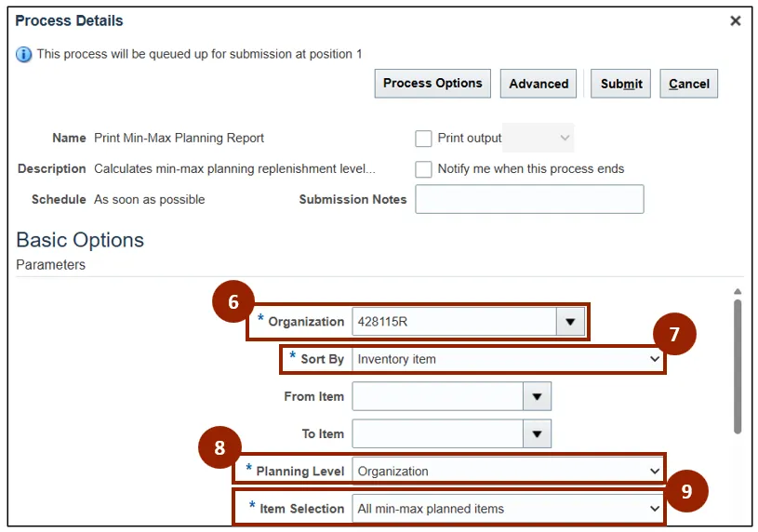Open the To Item dropdown arrow
Screen dimensions: 758x532
536,433
